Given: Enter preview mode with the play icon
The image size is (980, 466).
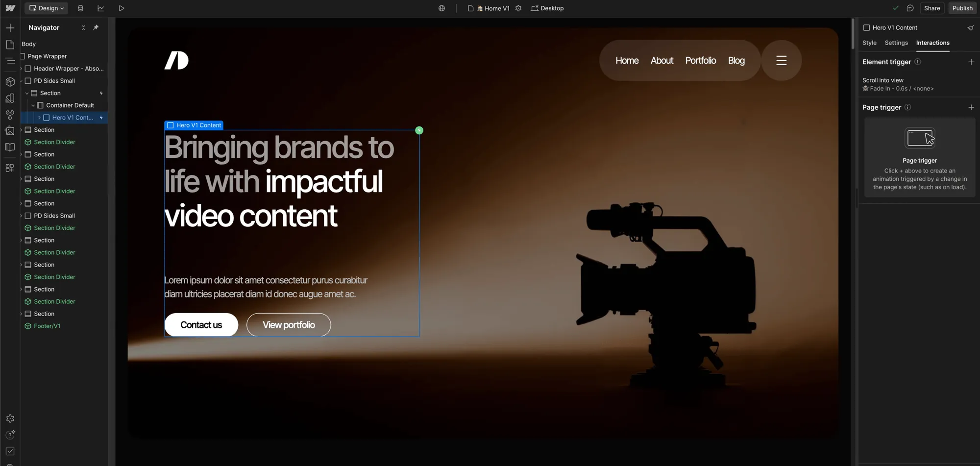Looking at the screenshot, I should 121,8.
